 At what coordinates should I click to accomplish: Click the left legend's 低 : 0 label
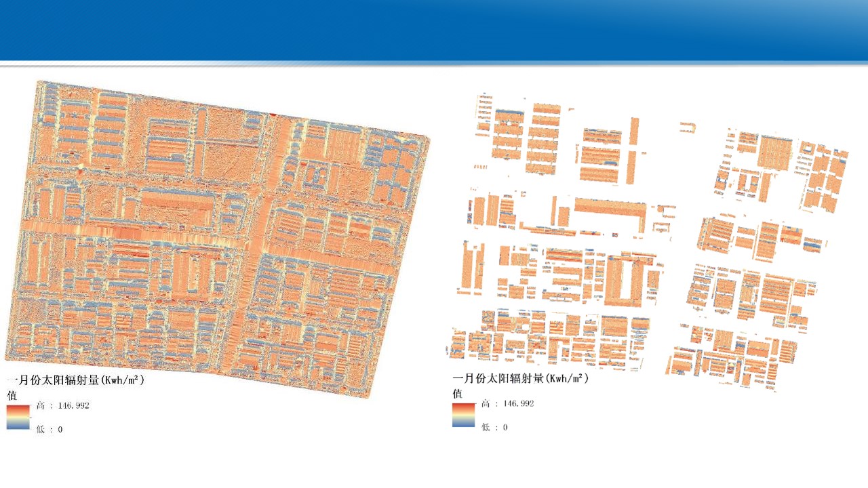click(x=50, y=430)
